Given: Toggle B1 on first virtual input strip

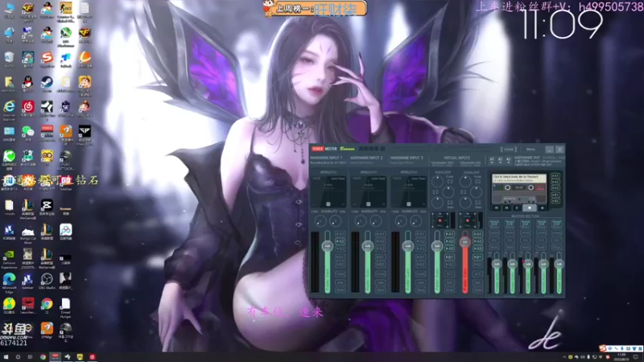Looking at the screenshot, I should (x=450, y=257).
